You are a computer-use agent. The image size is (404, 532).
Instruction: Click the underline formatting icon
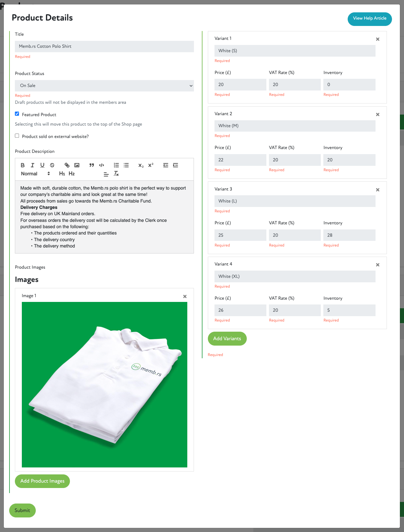(x=42, y=165)
